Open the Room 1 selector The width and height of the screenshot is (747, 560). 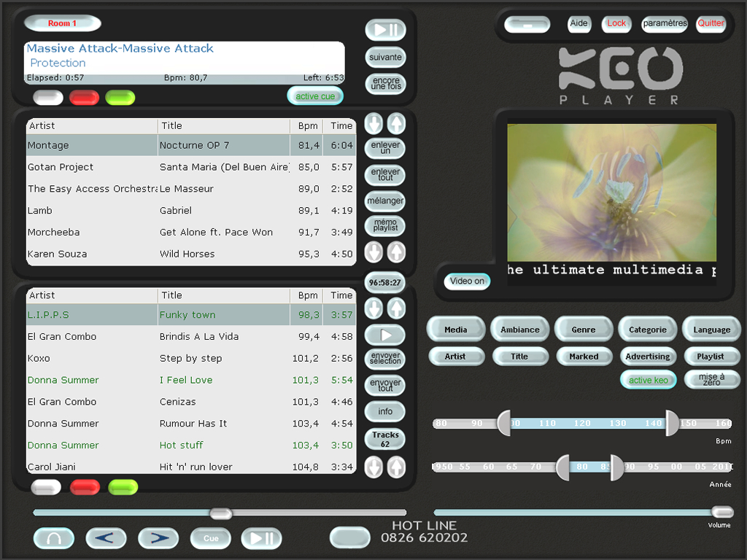tap(63, 23)
